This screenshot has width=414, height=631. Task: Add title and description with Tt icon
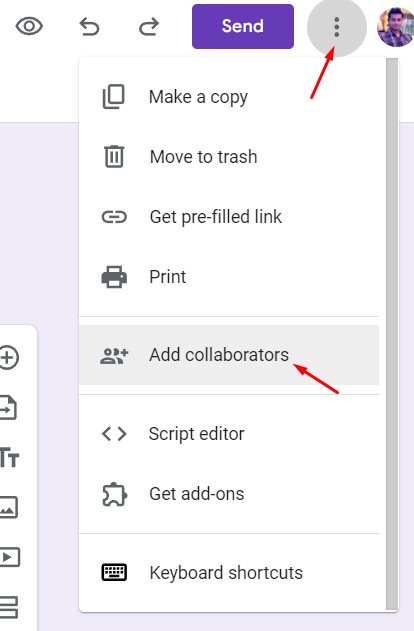(x=9, y=458)
